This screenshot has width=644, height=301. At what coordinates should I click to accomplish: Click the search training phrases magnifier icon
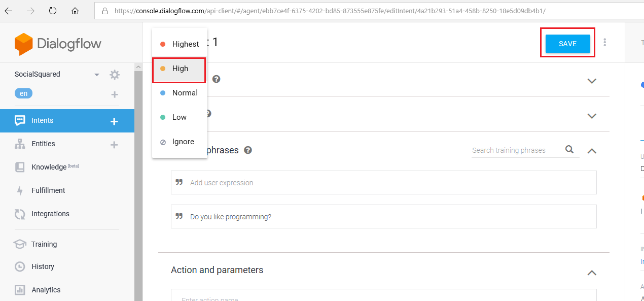(x=569, y=149)
